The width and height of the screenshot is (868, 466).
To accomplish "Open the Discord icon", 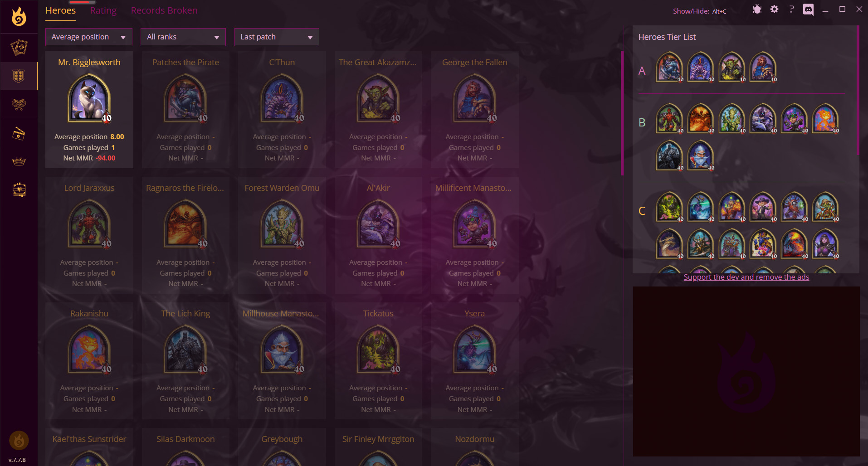I will [x=808, y=10].
